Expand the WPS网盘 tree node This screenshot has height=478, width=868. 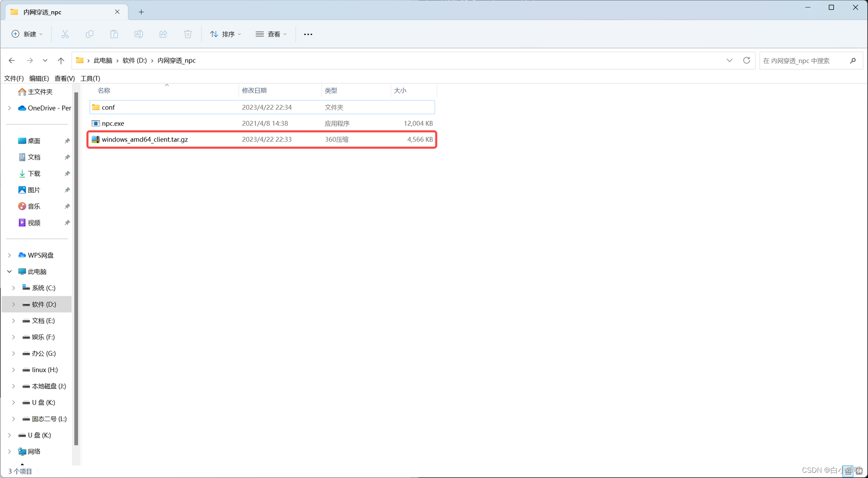coord(10,255)
